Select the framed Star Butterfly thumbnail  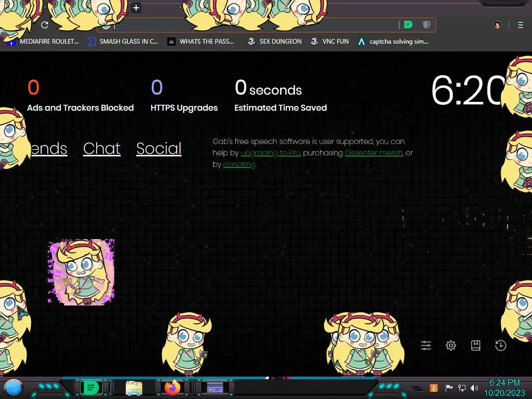tap(81, 272)
